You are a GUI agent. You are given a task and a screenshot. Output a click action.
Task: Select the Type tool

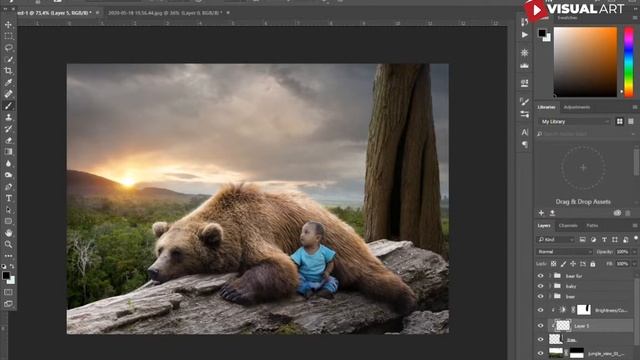[x=8, y=198]
